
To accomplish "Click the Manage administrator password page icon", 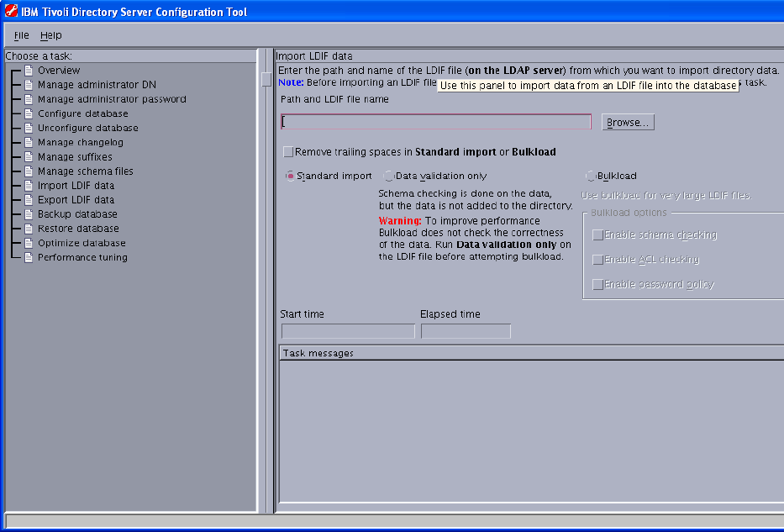I will (x=29, y=99).
